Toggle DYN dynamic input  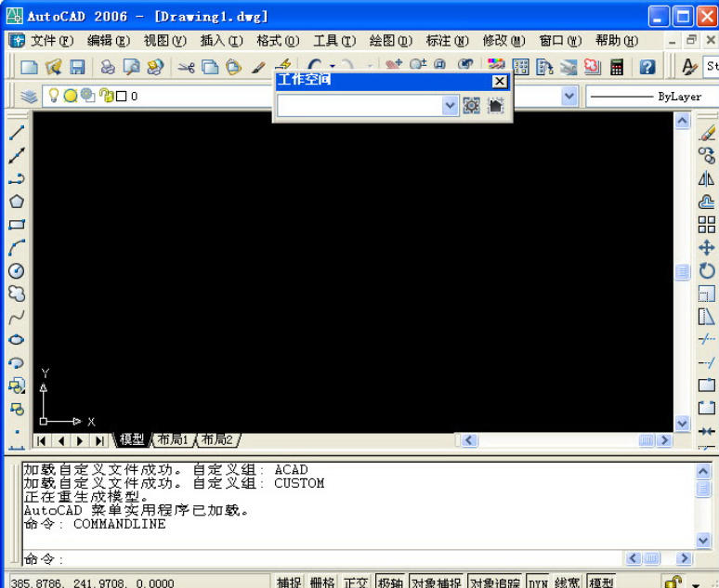[538, 582]
